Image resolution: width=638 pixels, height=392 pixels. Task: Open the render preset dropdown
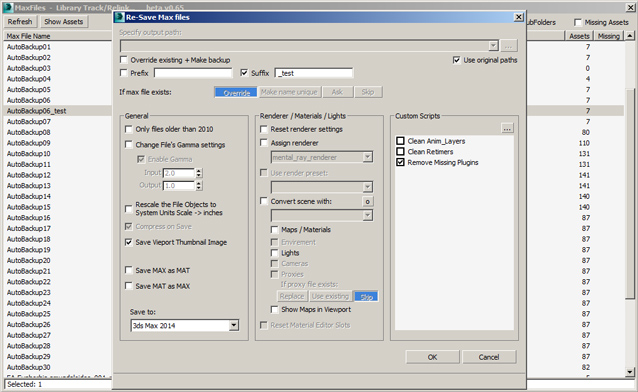click(x=367, y=187)
